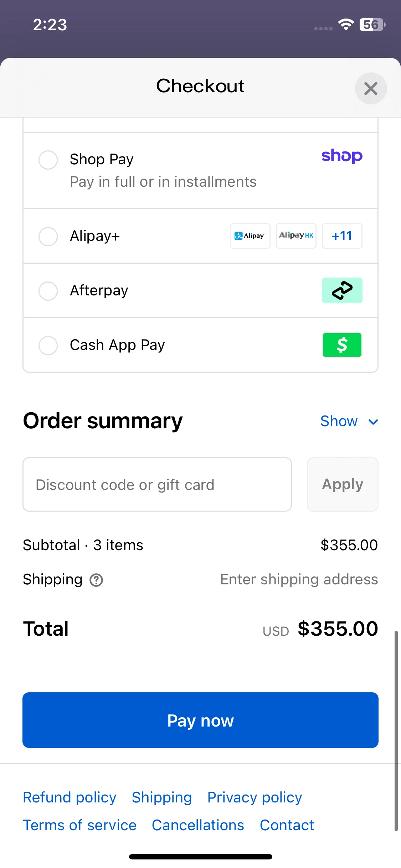Tap the Alipay logo badge
This screenshot has width=401, height=868.
pyautogui.click(x=250, y=236)
